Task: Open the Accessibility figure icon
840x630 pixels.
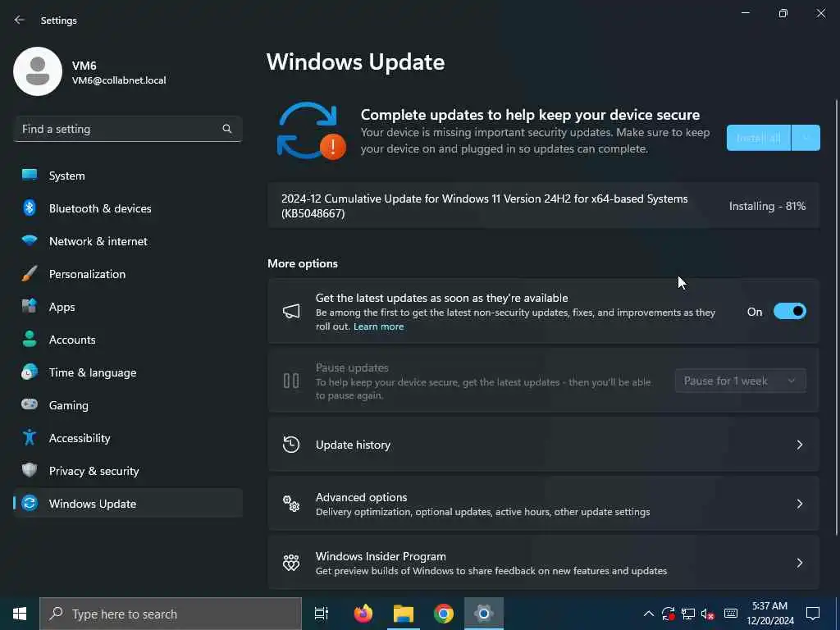Action: point(30,438)
